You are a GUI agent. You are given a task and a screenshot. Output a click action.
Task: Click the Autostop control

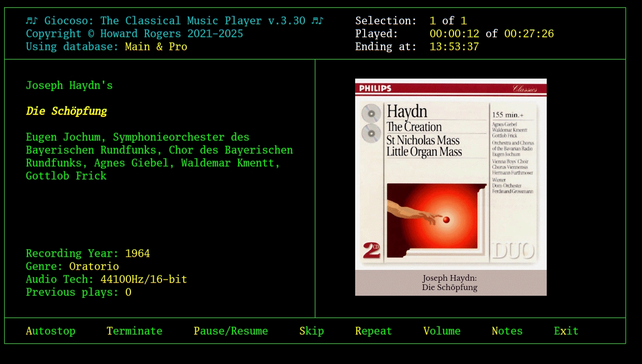[x=50, y=331]
